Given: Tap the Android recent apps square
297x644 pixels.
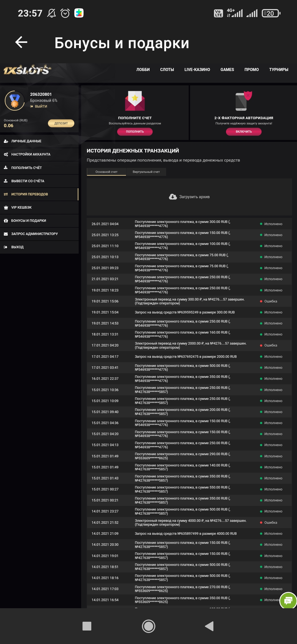Looking at the screenshot, I should point(87,626).
